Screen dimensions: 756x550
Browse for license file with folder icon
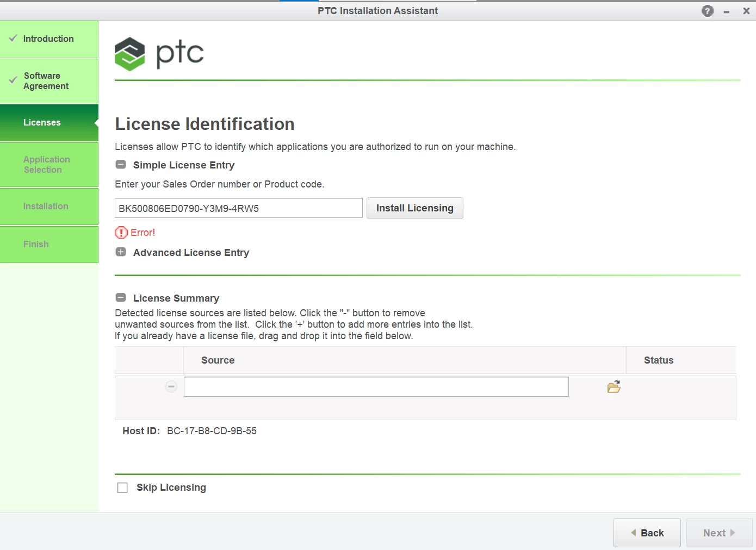tap(614, 387)
